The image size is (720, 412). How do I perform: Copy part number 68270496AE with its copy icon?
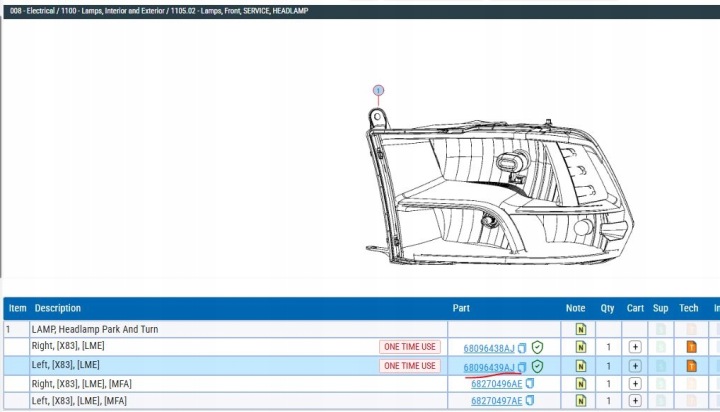click(x=530, y=383)
